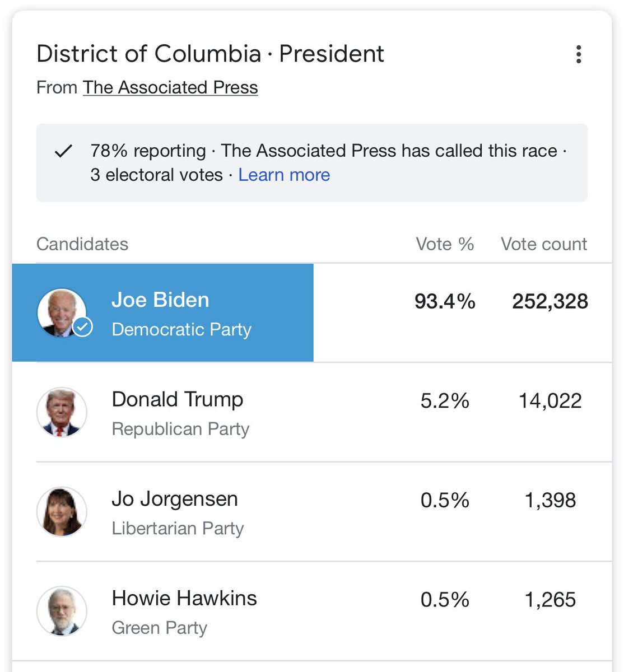The height and width of the screenshot is (672, 624).
Task: Select the Donald Trump candidate name
Action: tap(178, 399)
